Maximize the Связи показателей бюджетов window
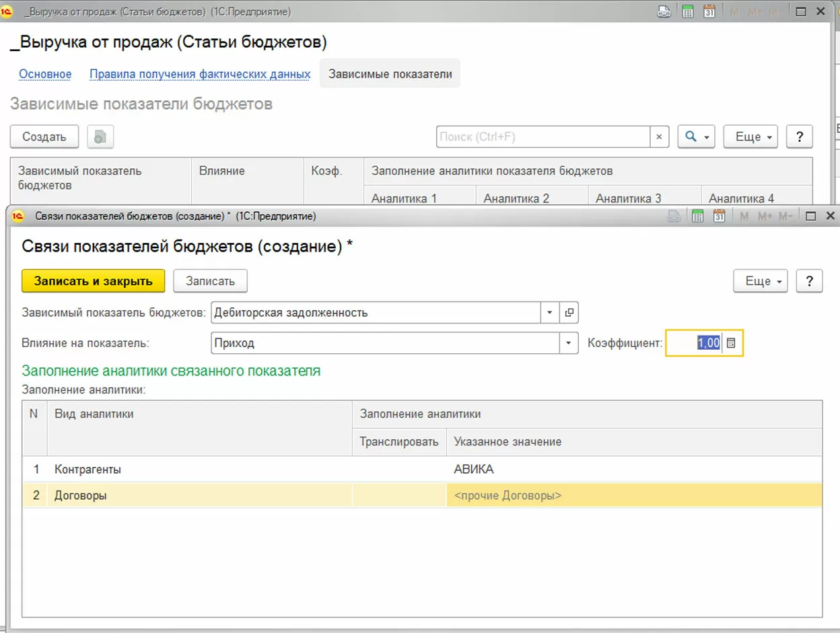This screenshot has width=840, height=633. (810, 216)
